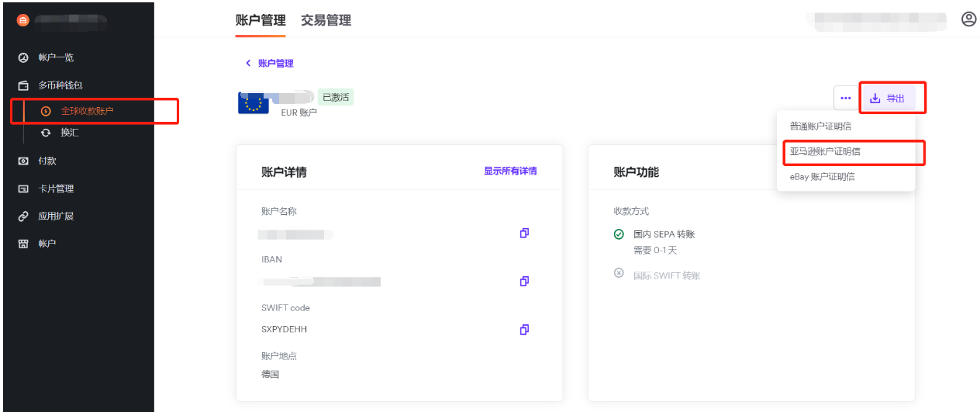Click the EUR 账户 label

[298, 113]
